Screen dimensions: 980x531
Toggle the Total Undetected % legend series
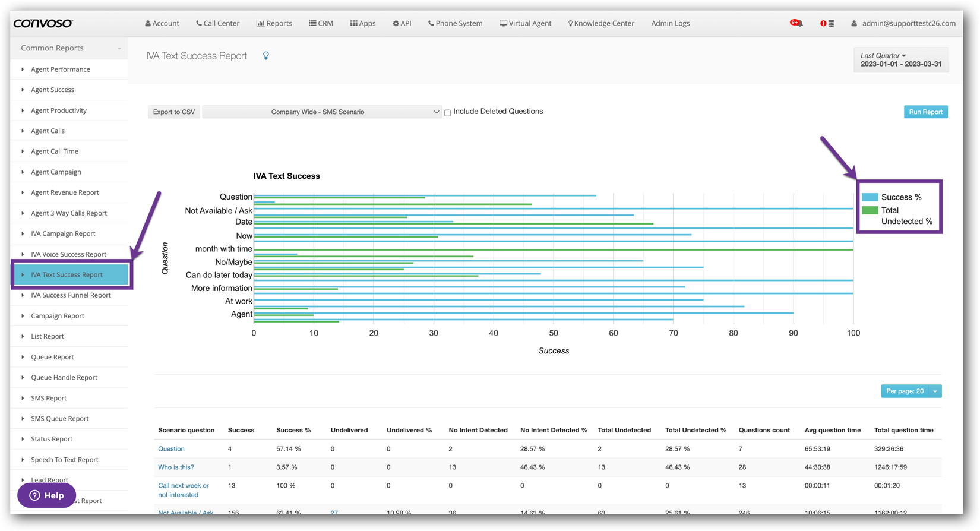pos(897,216)
